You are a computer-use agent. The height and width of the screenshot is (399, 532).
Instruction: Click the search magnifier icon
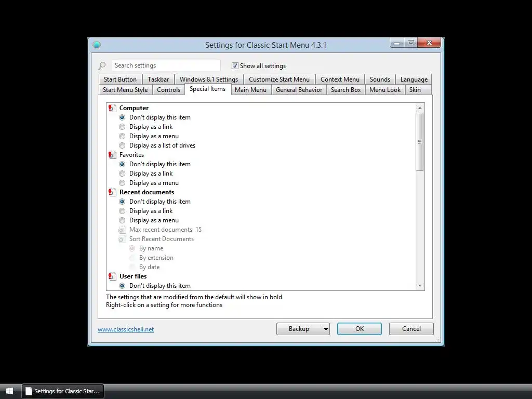102,65
